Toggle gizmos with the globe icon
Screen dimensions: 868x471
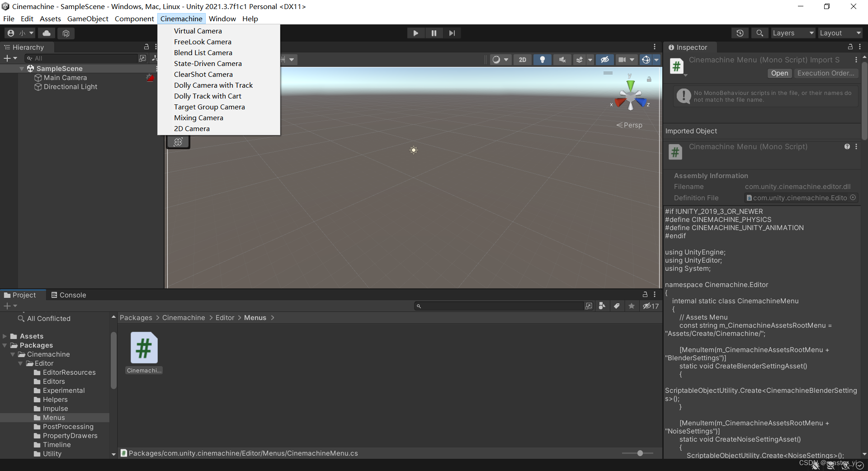[x=646, y=60]
